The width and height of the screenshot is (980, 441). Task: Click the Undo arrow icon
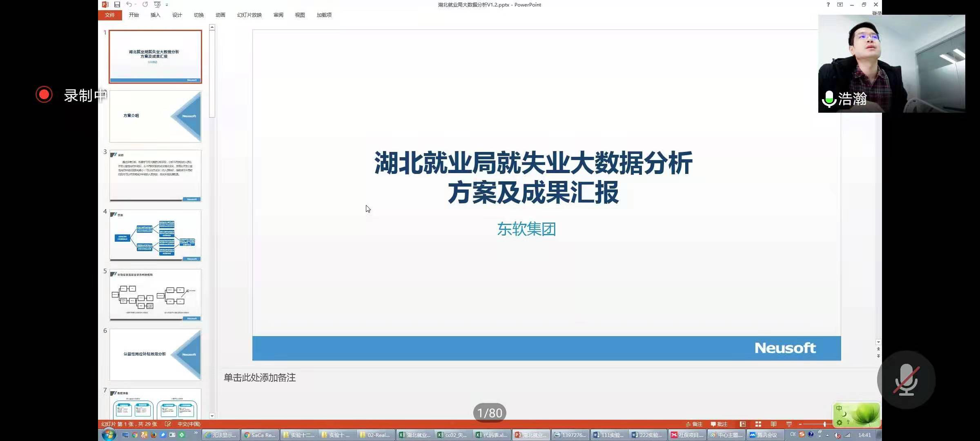coord(129,4)
